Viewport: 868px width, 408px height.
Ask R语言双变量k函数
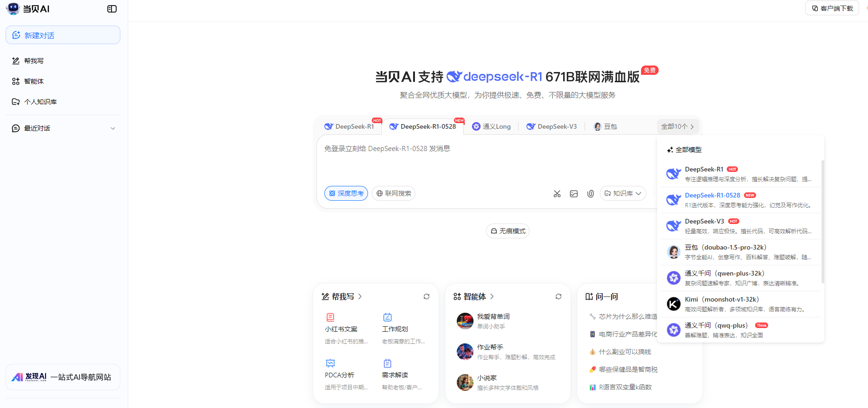(x=620, y=387)
